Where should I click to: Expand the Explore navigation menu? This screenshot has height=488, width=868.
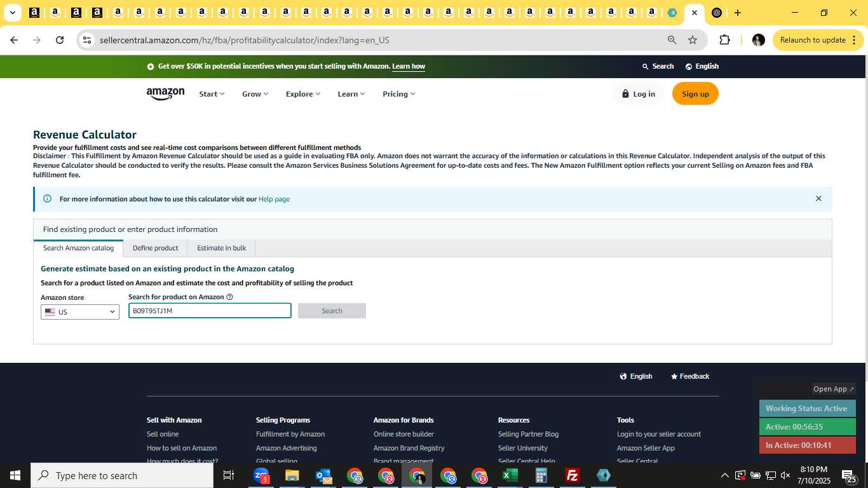(302, 94)
